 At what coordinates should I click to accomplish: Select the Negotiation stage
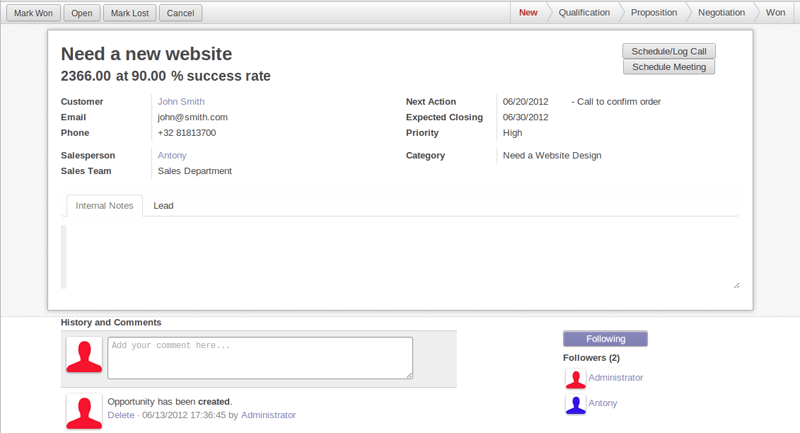[x=721, y=13]
